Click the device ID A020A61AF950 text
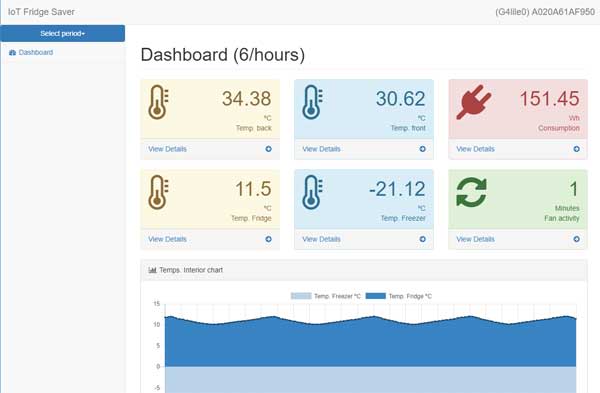This screenshot has height=393, width=600. point(563,12)
